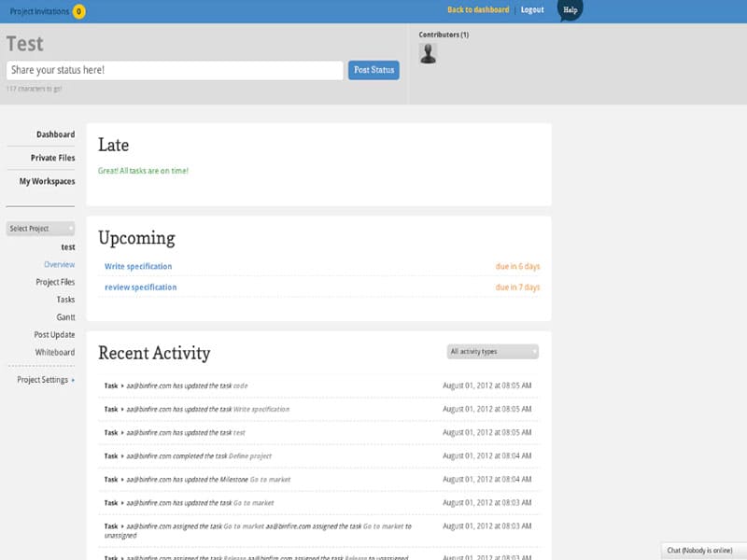Select Project Files in sidebar

click(55, 282)
